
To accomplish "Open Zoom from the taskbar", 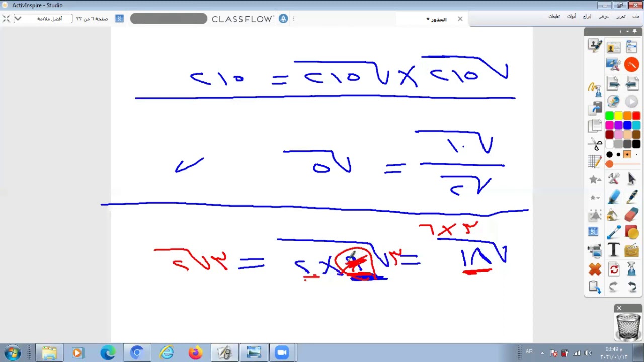I will click(282, 353).
